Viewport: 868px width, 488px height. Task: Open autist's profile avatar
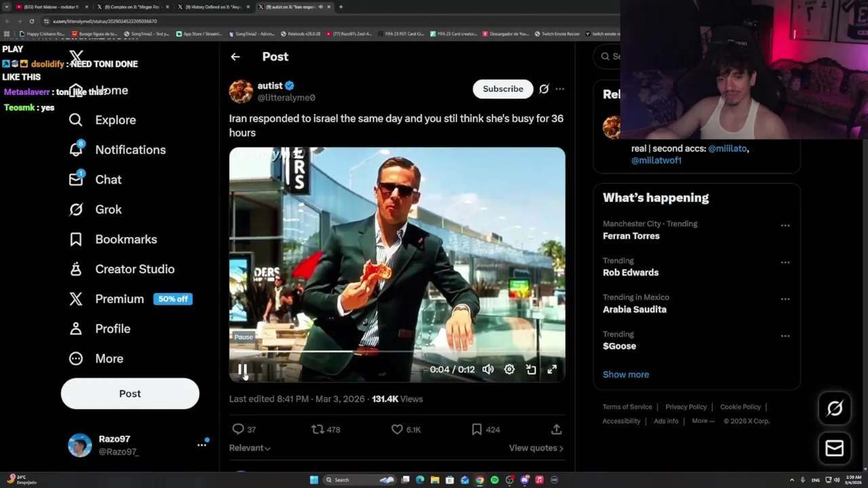click(241, 91)
